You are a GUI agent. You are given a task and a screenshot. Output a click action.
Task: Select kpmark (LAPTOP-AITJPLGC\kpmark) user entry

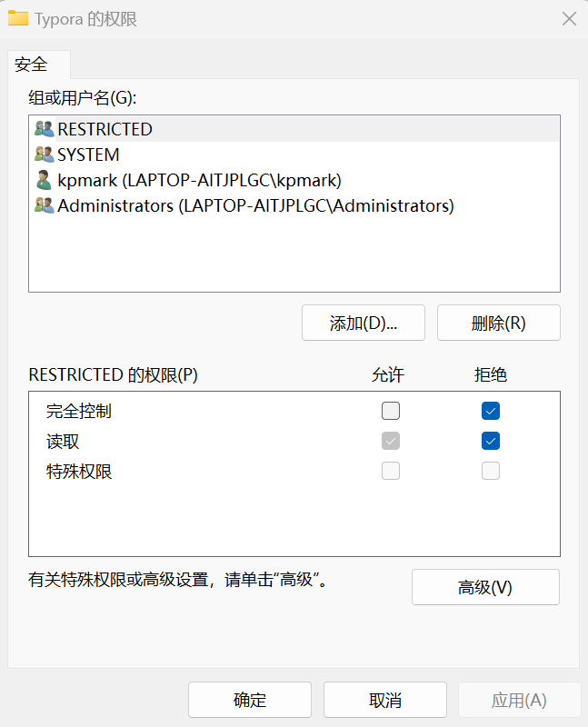[294, 180]
